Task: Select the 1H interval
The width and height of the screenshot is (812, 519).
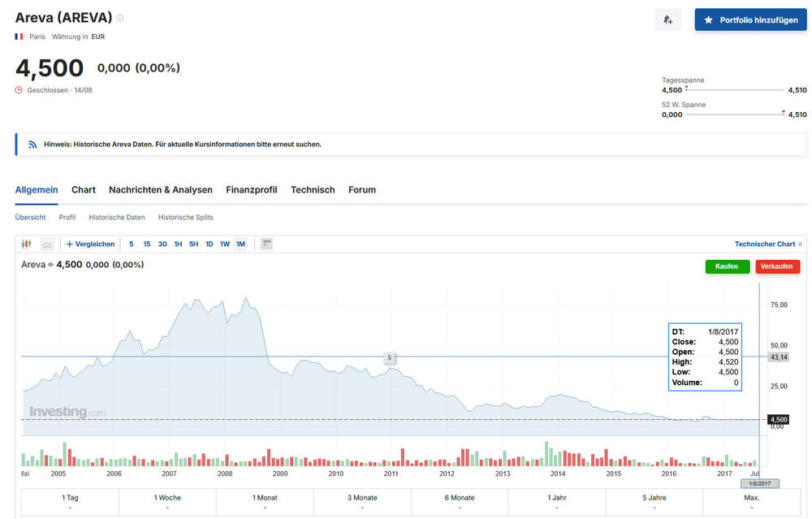Action: tap(178, 244)
